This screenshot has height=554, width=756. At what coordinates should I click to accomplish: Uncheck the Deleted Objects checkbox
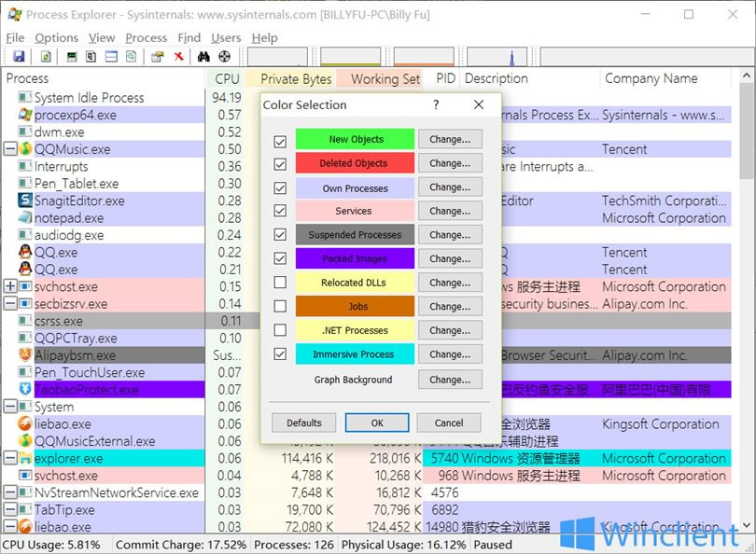[x=280, y=164]
